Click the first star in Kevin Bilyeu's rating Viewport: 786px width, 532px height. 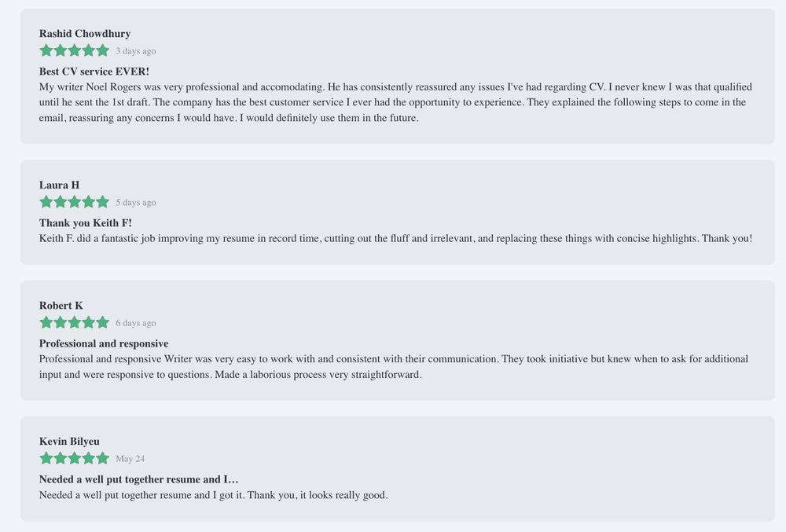[x=46, y=458]
